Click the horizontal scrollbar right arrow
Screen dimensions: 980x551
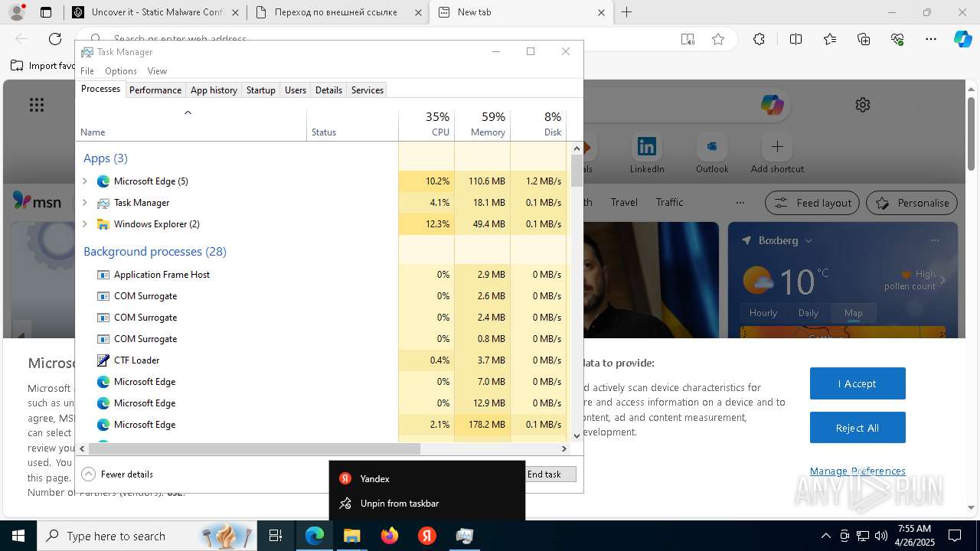click(564, 448)
